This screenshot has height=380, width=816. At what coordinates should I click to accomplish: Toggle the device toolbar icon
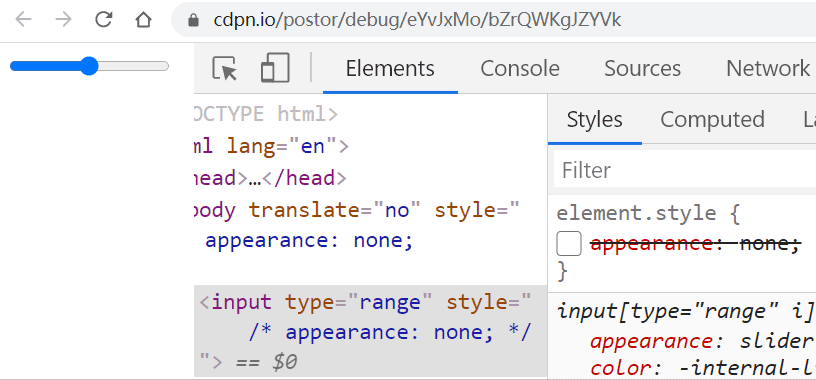click(x=275, y=68)
